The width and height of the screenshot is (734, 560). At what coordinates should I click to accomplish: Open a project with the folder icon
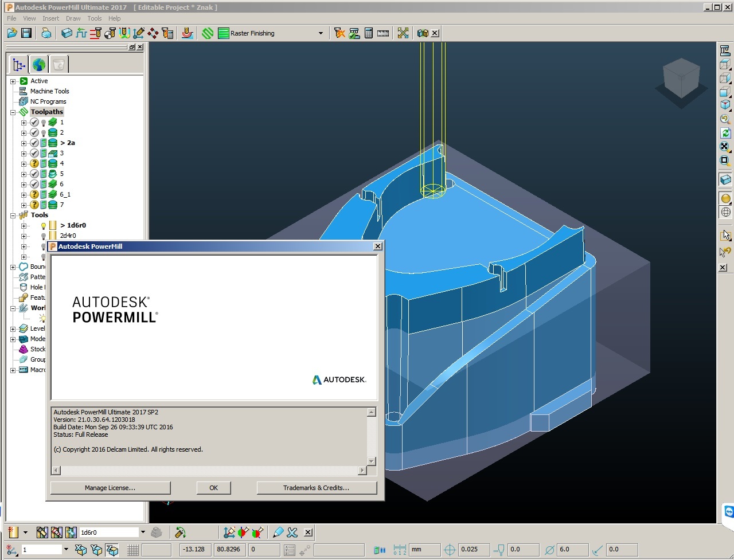pyautogui.click(x=11, y=33)
